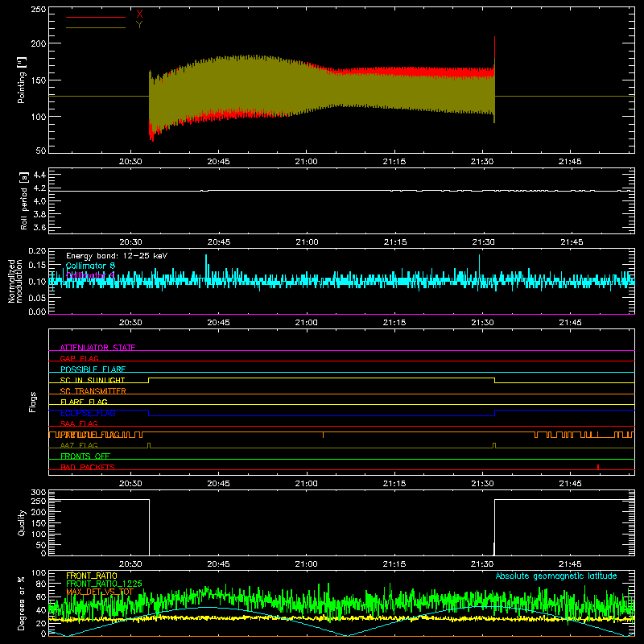Click the "21:15" tick under the modulation plot

pyautogui.click(x=394, y=323)
